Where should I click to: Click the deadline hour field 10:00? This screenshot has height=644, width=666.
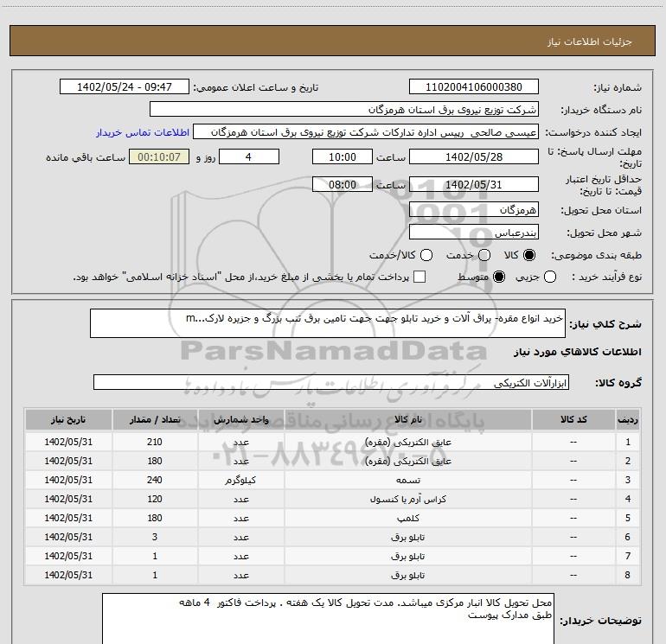(x=343, y=156)
